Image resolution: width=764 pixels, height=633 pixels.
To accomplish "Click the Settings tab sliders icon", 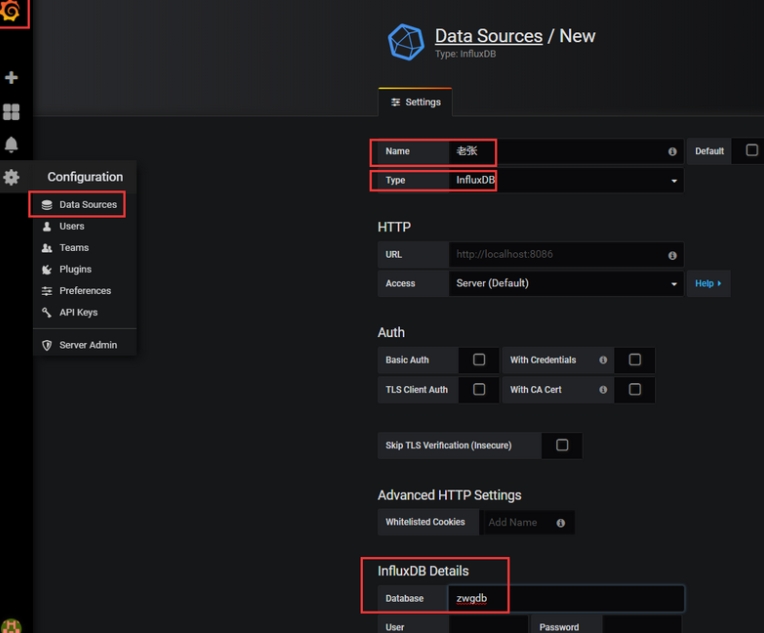I will [x=396, y=102].
